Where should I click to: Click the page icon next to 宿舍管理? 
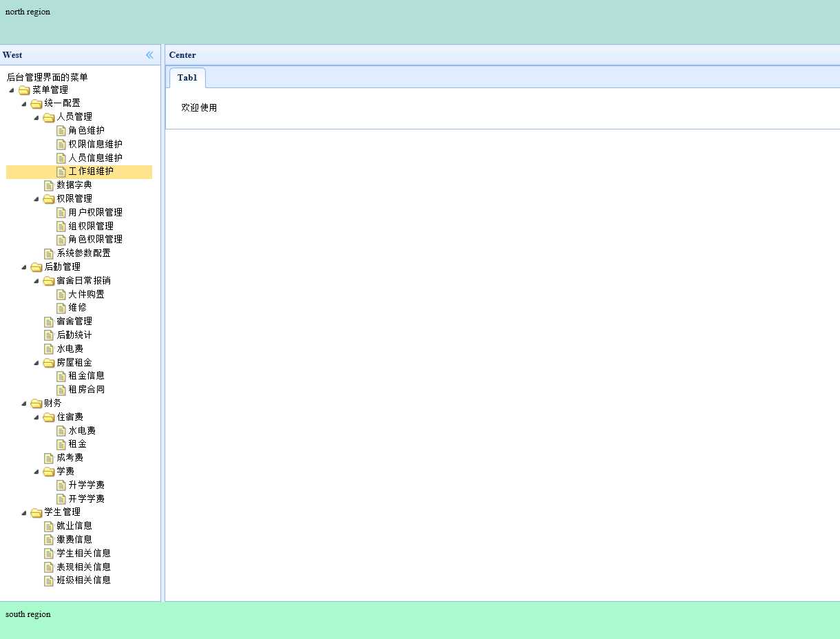(48, 322)
